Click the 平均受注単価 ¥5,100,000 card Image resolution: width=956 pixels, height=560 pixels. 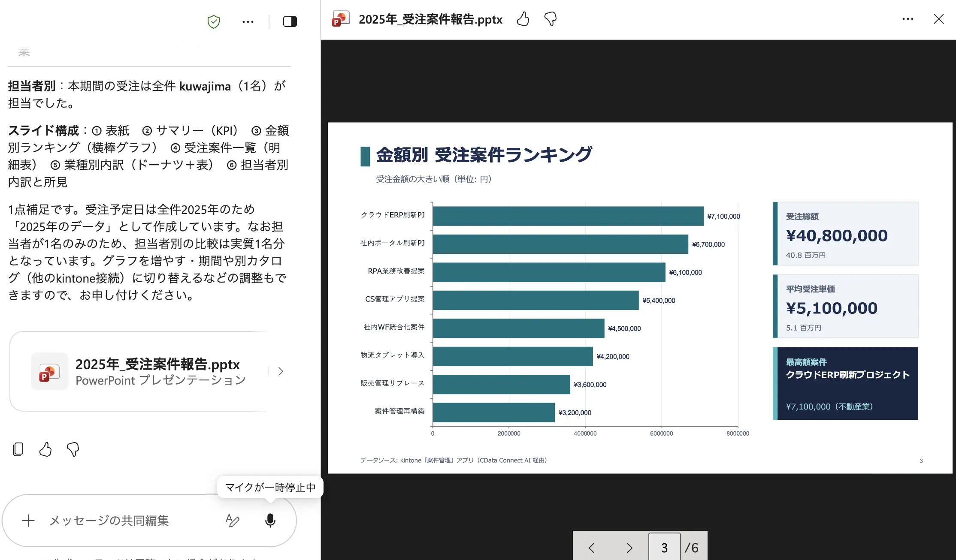coord(845,306)
